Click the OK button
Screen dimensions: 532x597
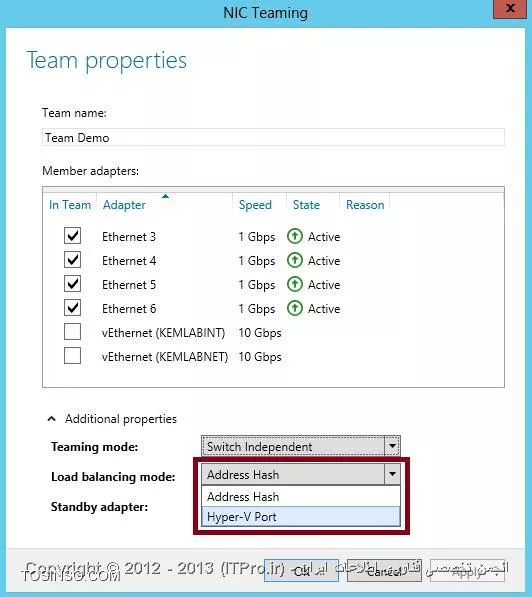(301, 570)
